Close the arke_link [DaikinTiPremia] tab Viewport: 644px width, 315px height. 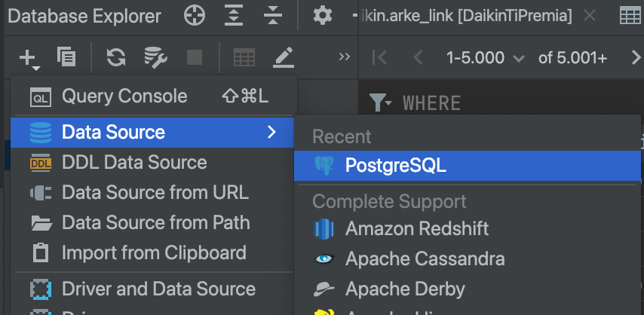click(x=590, y=16)
